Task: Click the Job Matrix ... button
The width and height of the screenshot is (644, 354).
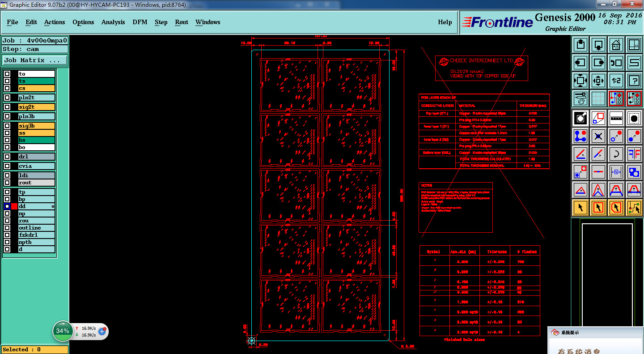Action: pos(35,60)
